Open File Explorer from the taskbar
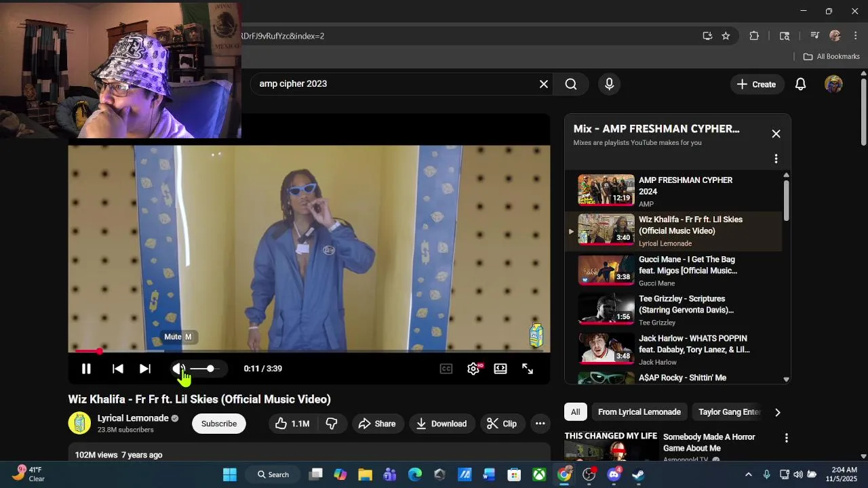 pyautogui.click(x=366, y=474)
